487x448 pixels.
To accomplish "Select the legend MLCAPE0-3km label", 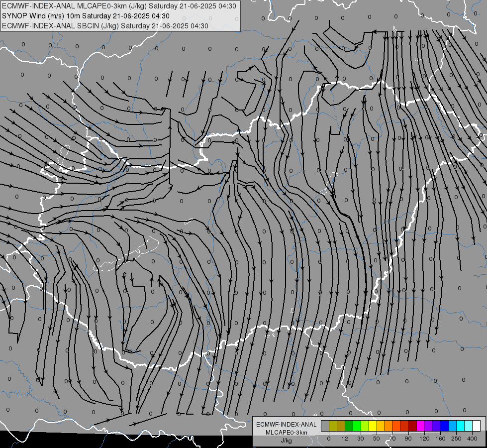I will (287, 433).
